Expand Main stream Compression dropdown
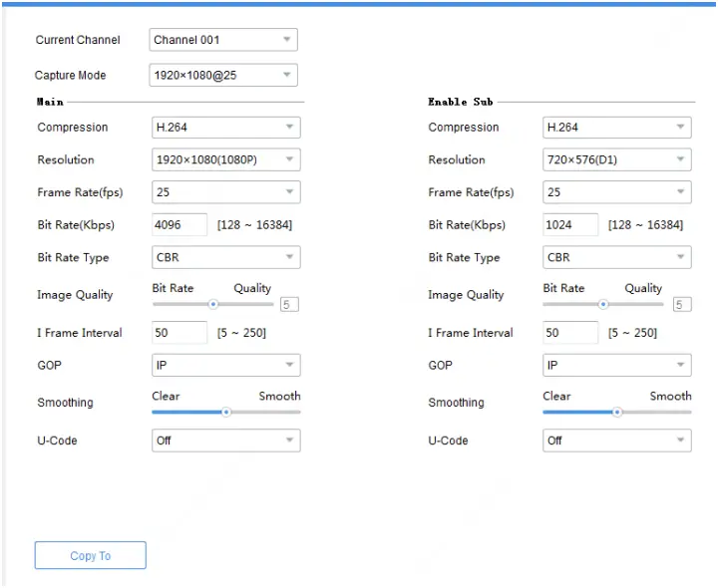The height and width of the screenshot is (588, 718). pos(225,128)
